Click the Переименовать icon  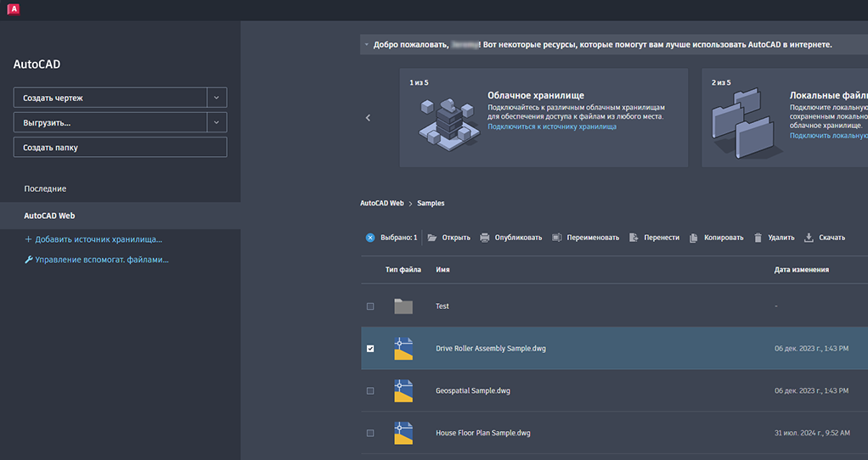[x=557, y=238]
